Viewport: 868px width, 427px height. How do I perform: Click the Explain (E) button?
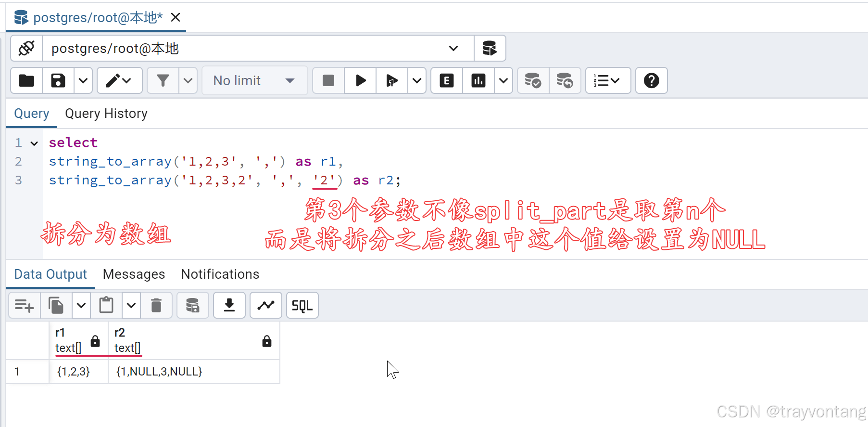tap(447, 80)
